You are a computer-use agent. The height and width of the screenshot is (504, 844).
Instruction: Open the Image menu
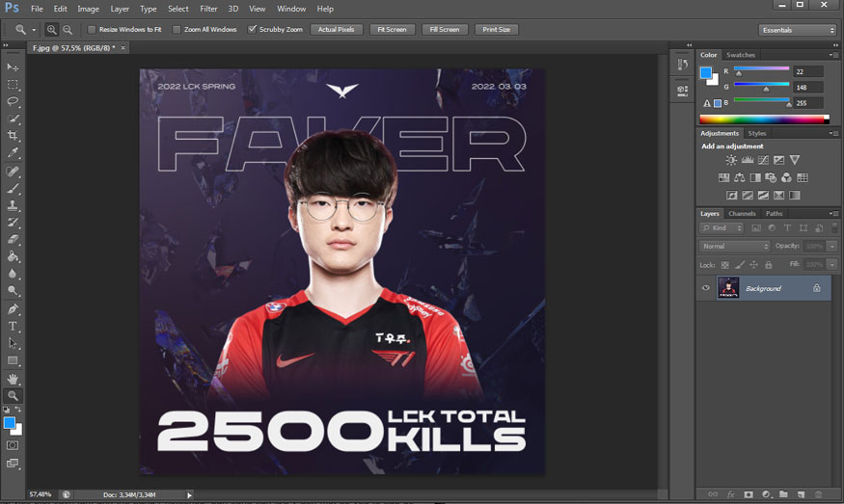pyautogui.click(x=89, y=9)
